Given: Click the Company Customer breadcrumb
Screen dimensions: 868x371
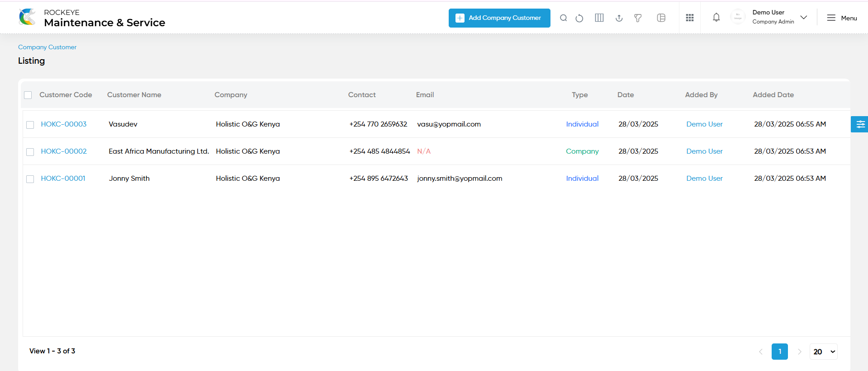Looking at the screenshot, I should pyautogui.click(x=47, y=47).
